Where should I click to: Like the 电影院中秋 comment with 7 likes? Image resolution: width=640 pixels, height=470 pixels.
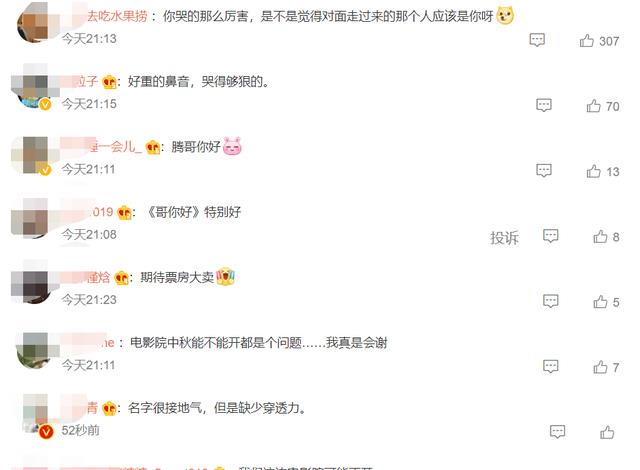click(600, 367)
